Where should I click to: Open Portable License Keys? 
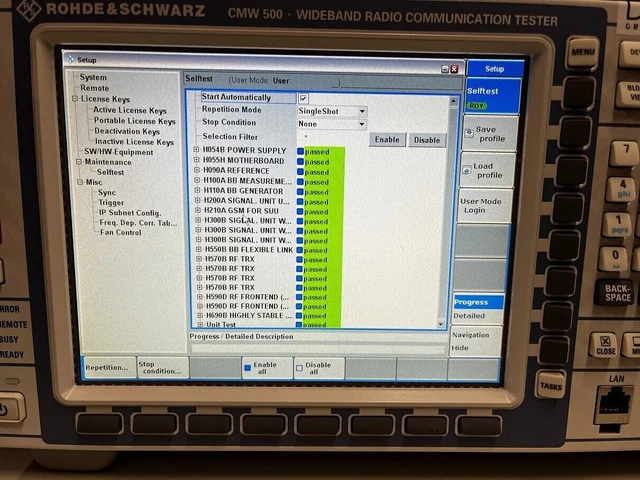click(x=134, y=120)
